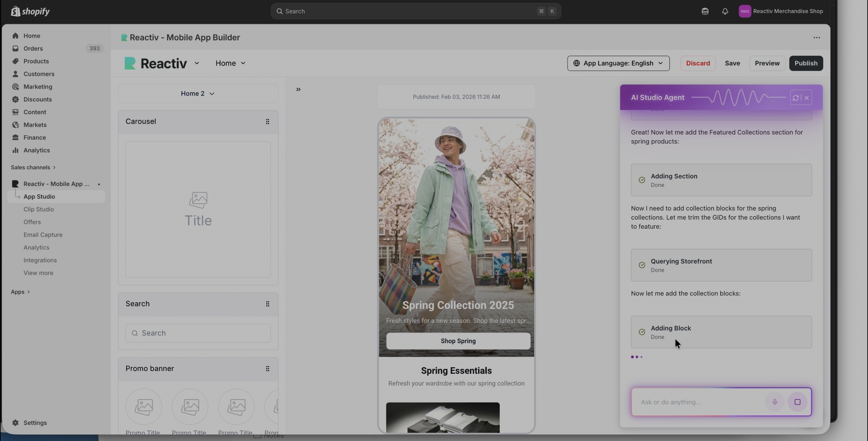Click the Adding Section Done card
Viewport: 868px width, 441px height.
tap(721, 180)
